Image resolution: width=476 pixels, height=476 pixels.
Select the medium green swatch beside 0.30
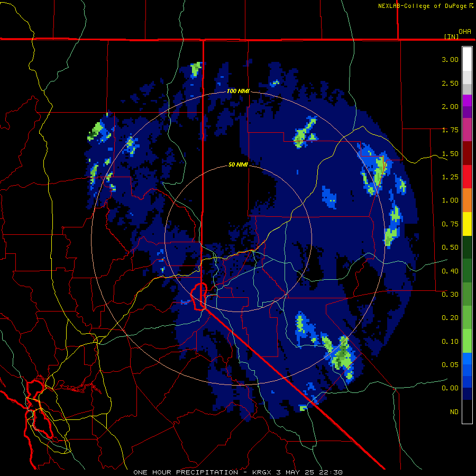[x=467, y=294]
